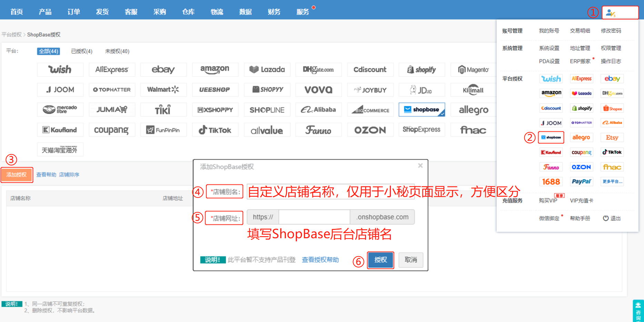Select the Mercado Libre platform tile
Viewport: 644px width, 322px height.
(60, 110)
